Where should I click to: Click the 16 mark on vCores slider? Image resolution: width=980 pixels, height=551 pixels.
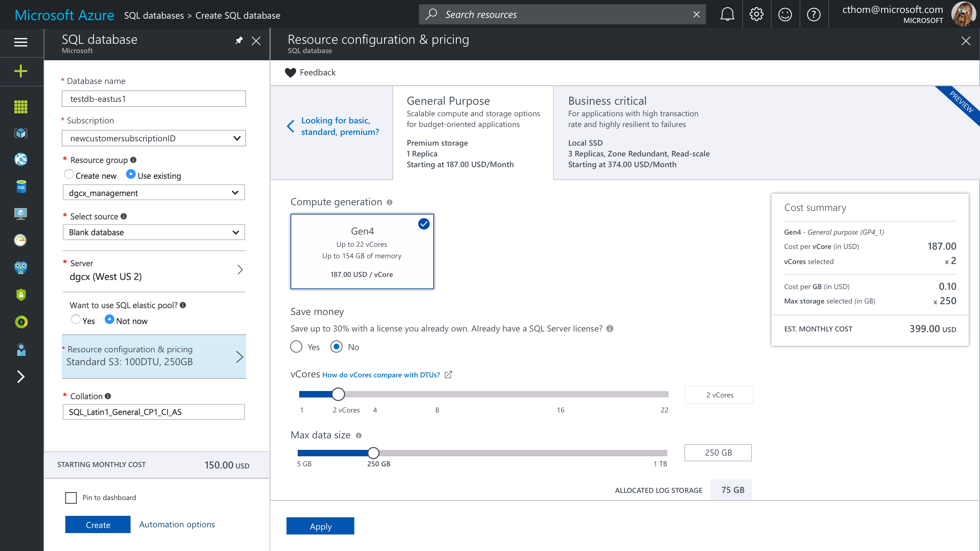(560, 410)
